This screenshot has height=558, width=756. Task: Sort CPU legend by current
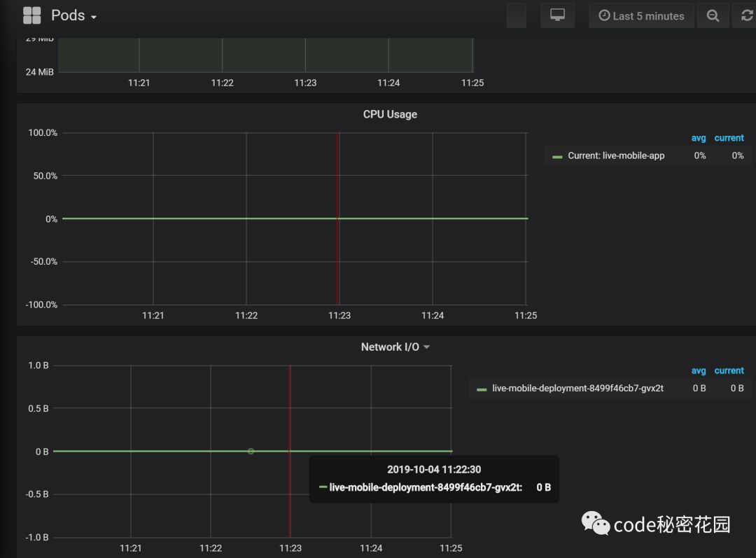(729, 138)
